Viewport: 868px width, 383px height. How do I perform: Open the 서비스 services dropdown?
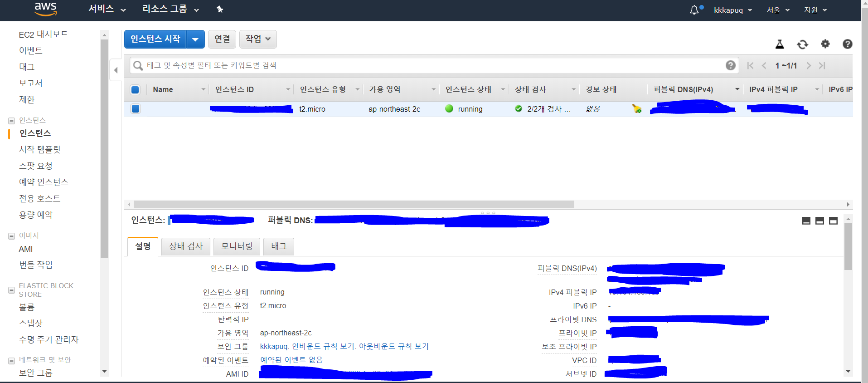coord(107,9)
